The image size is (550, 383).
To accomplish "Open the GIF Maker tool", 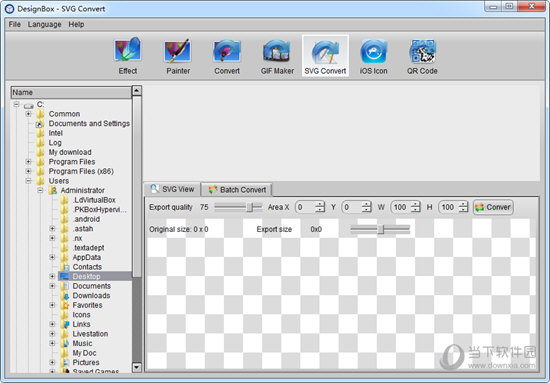I will click(x=277, y=56).
